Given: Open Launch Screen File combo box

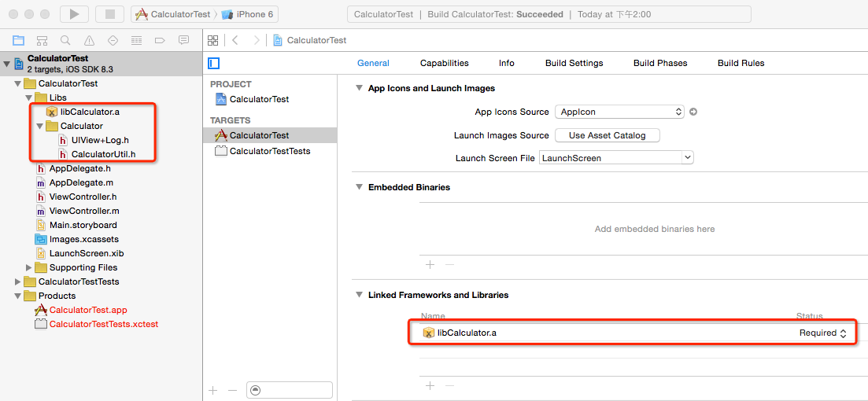Looking at the screenshot, I should [616, 157].
